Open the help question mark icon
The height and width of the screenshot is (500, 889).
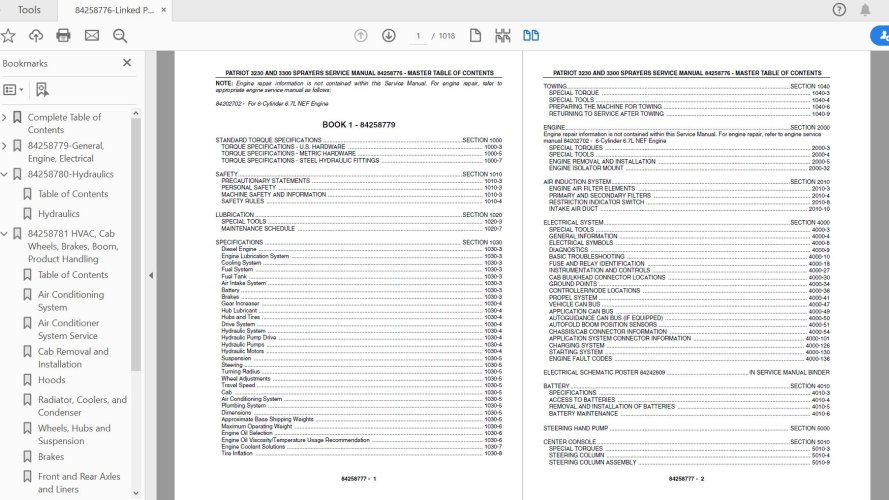point(839,10)
